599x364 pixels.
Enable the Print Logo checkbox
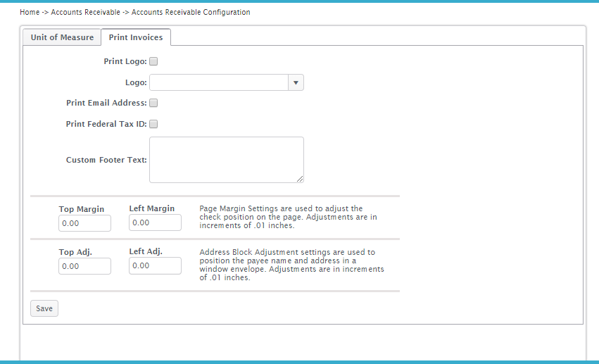tap(153, 61)
